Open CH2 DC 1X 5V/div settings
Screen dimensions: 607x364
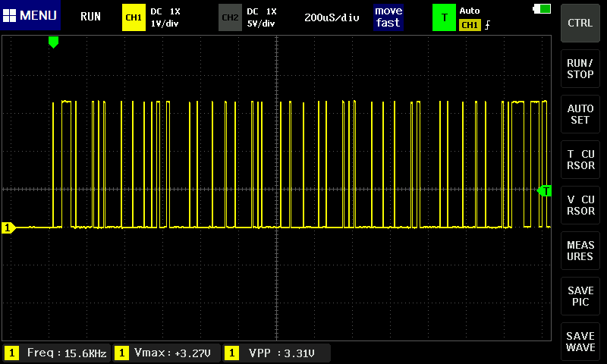(262, 17)
